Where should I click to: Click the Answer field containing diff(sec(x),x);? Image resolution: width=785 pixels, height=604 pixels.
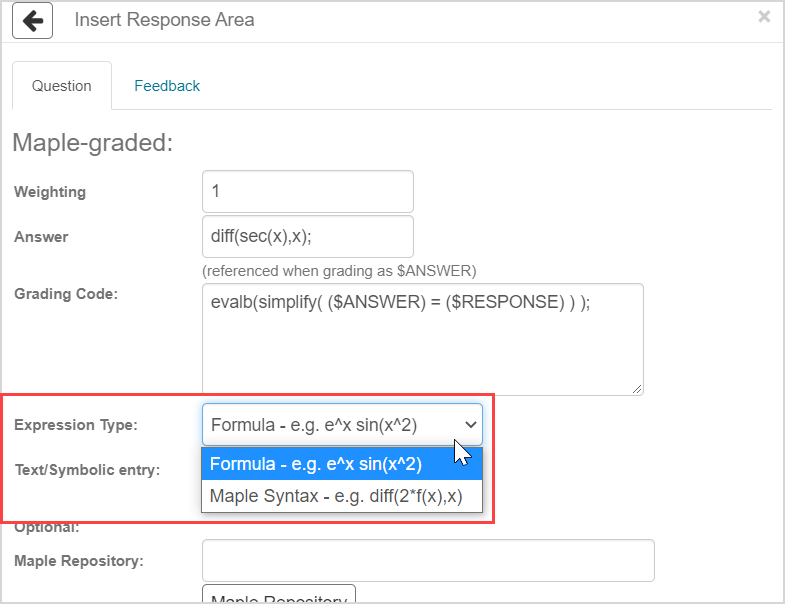[x=307, y=237]
